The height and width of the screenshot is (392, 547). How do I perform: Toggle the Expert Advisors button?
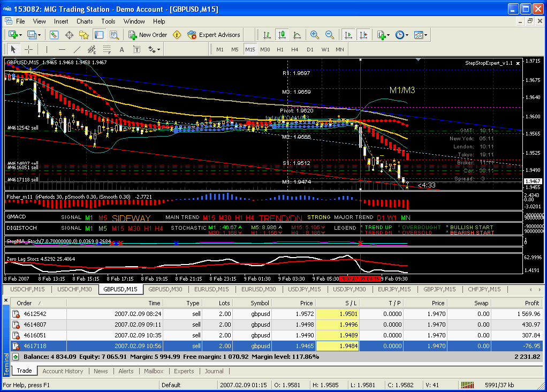(x=214, y=35)
